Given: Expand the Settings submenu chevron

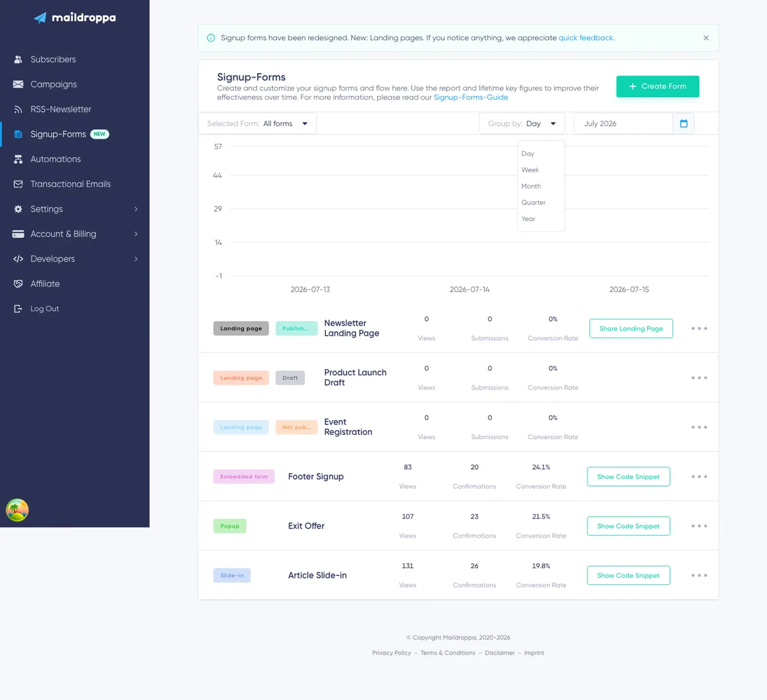Looking at the screenshot, I should click(136, 209).
